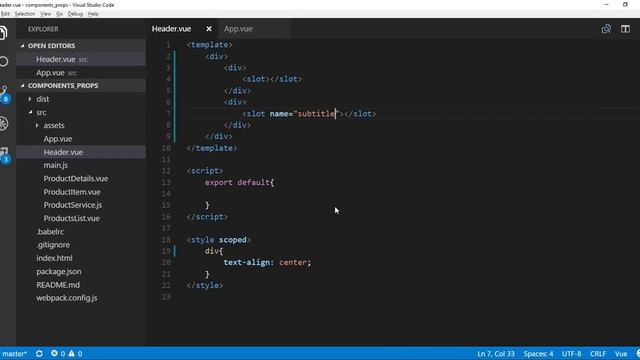Collapse the Open Editors section
Screen dimensions: 640x360
(x=81, y=46)
